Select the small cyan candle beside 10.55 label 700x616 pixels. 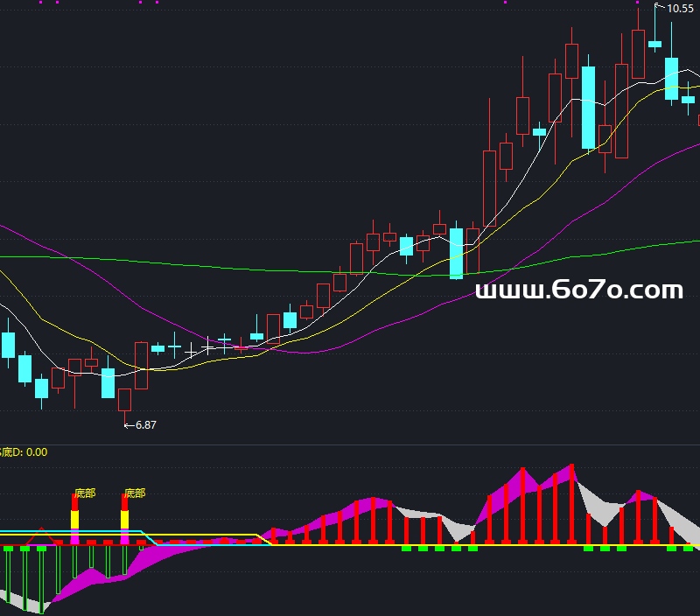(x=654, y=43)
